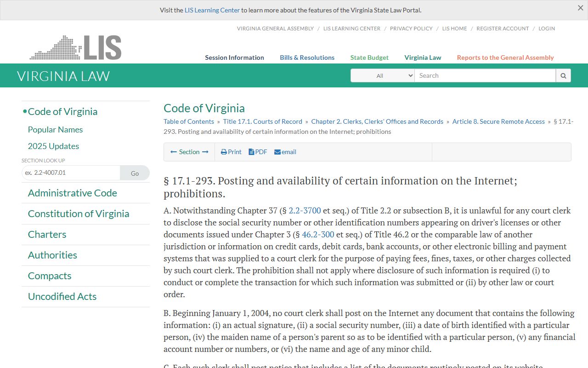Open Authorities in sidebar
The height and width of the screenshot is (368, 588).
52,255
